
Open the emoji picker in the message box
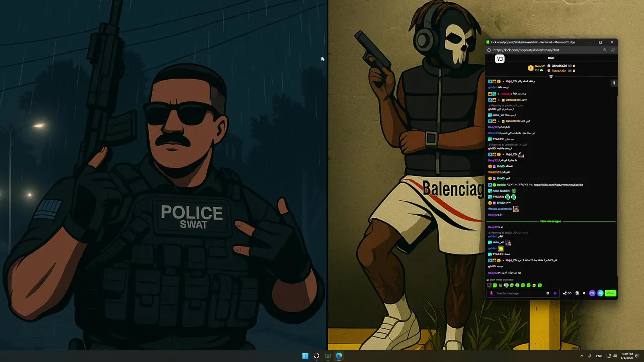click(548, 293)
